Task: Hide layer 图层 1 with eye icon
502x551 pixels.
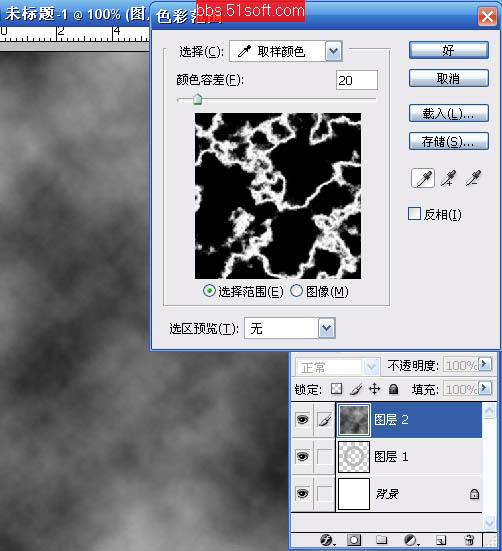Action: coord(302,456)
